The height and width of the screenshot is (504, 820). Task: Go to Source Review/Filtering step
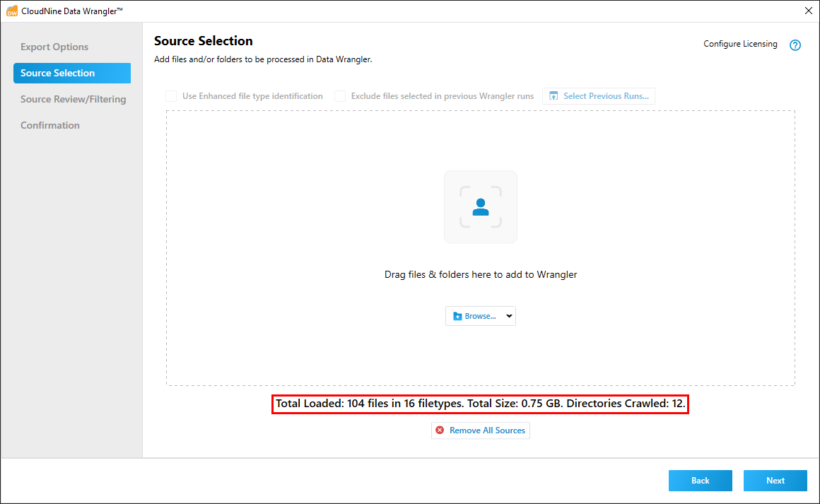pyautogui.click(x=74, y=100)
